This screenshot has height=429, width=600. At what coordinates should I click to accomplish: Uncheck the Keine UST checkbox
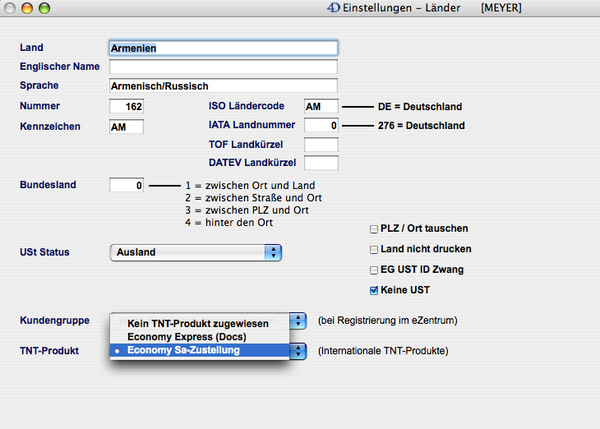374,290
